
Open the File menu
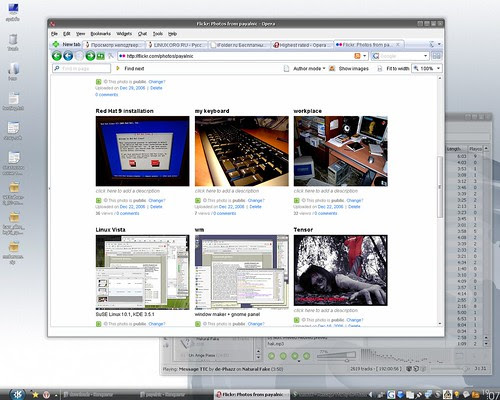coord(54,34)
